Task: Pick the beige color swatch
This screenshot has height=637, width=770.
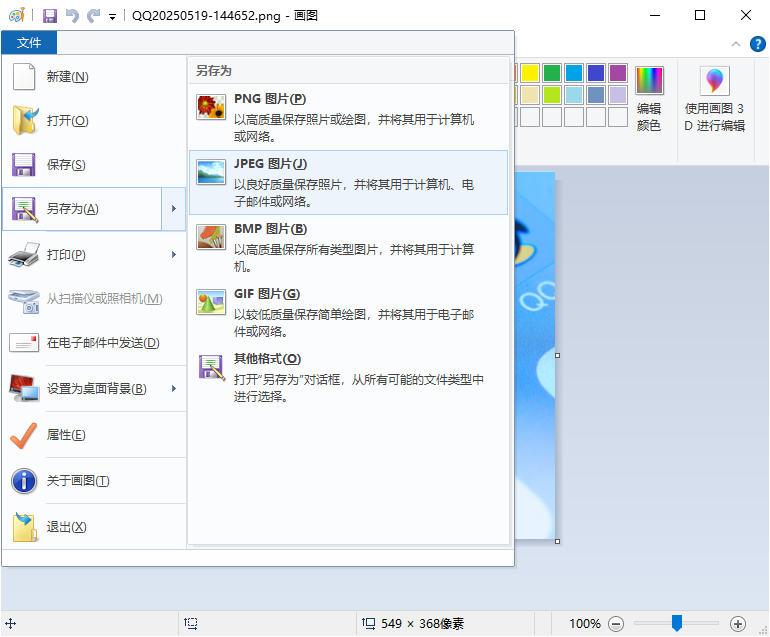Action: (x=530, y=95)
